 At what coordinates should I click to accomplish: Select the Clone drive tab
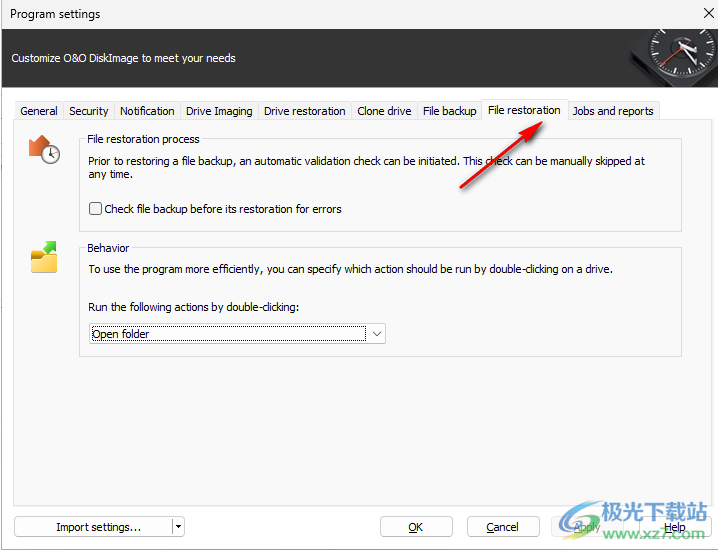(384, 111)
